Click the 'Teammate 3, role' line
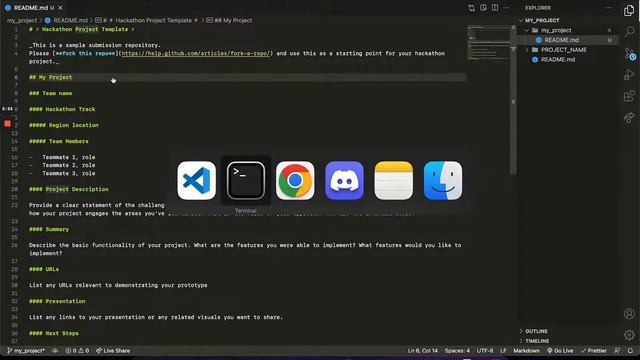 (62, 173)
